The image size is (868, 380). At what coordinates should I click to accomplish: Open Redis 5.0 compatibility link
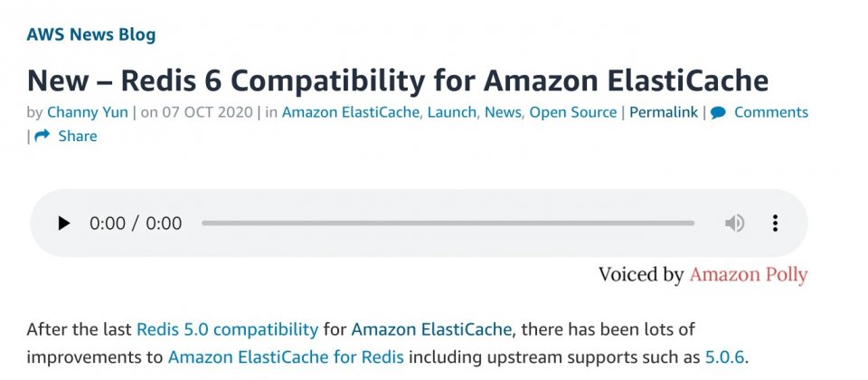click(x=228, y=329)
